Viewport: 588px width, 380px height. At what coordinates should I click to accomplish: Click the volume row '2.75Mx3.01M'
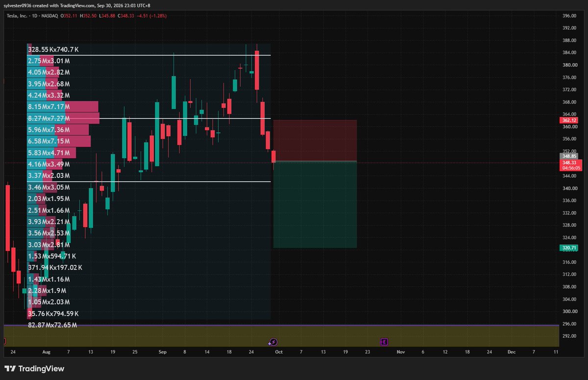coord(49,61)
